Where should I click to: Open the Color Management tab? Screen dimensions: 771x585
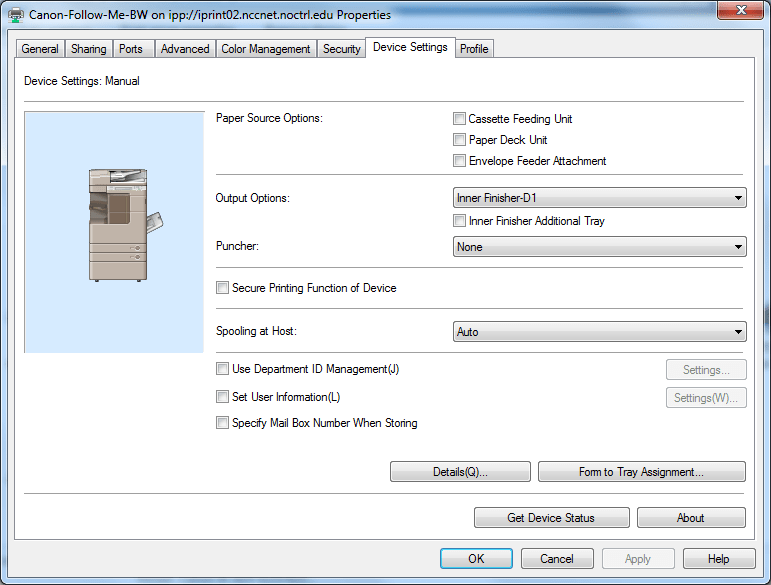pyautogui.click(x=266, y=49)
